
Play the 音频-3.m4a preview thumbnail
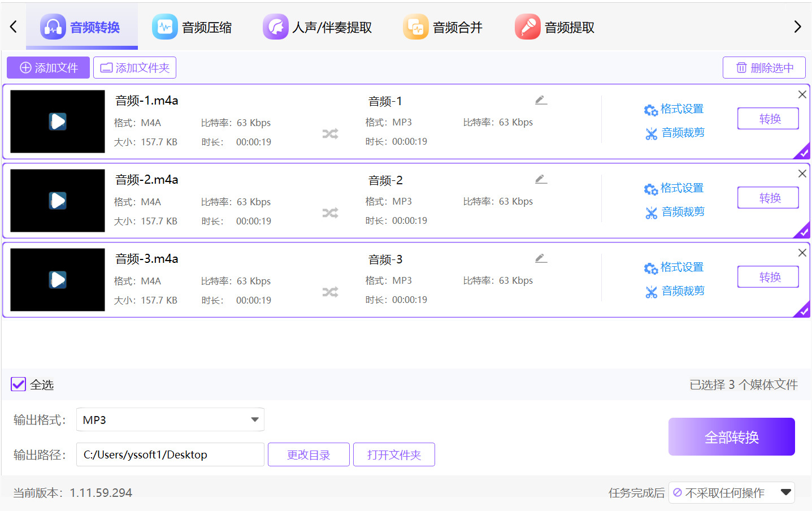pyautogui.click(x=58, y=280)
